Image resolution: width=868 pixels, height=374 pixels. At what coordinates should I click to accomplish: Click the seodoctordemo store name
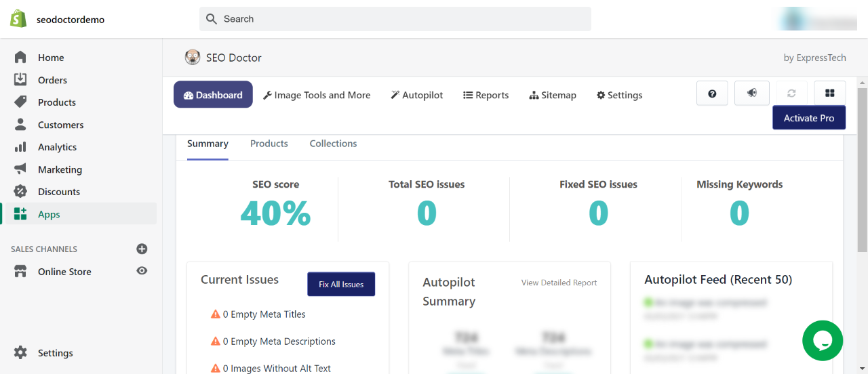(x=71, y=19)
